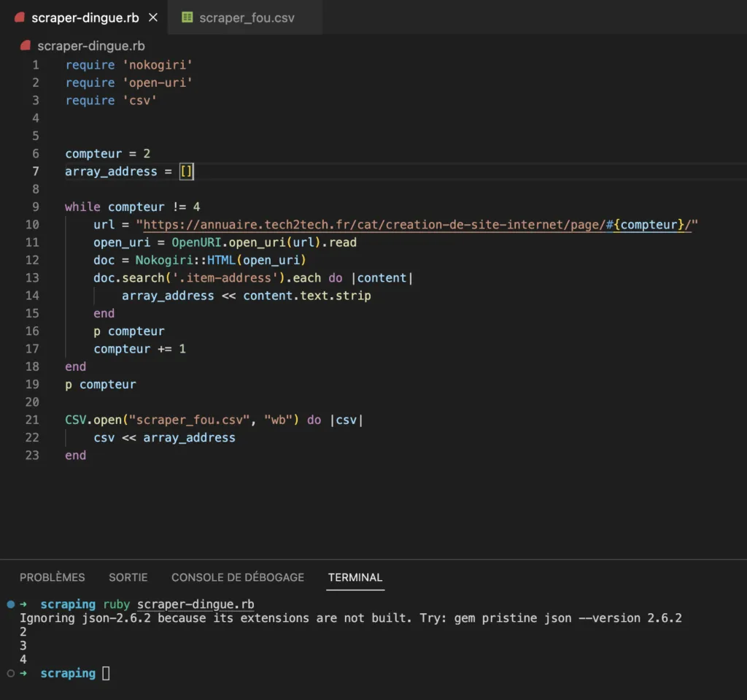Click OpenURI.open_uri(url).read on line 11

(264, 242)
